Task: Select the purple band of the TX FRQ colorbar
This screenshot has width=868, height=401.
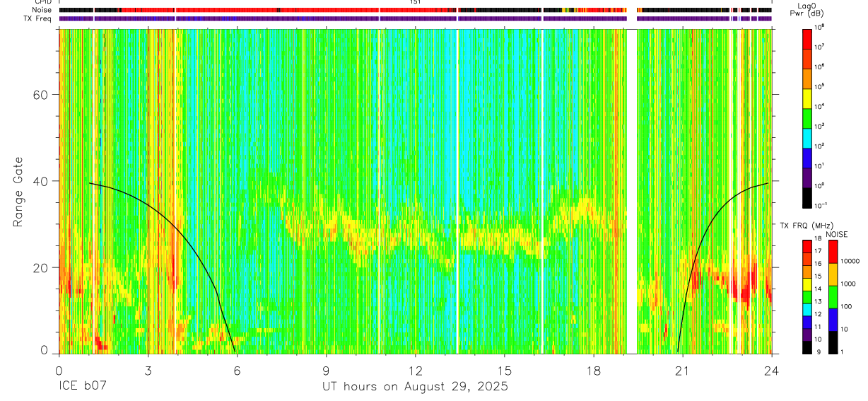Action: tap(807, 335)
